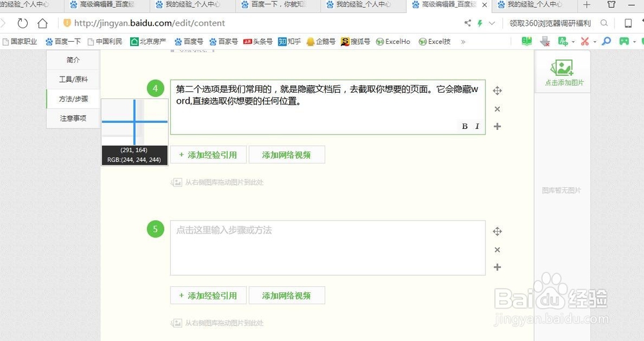Click the page refresh icon
The image size is (644, 341).
pyautogui.click(x=23, y=23)
